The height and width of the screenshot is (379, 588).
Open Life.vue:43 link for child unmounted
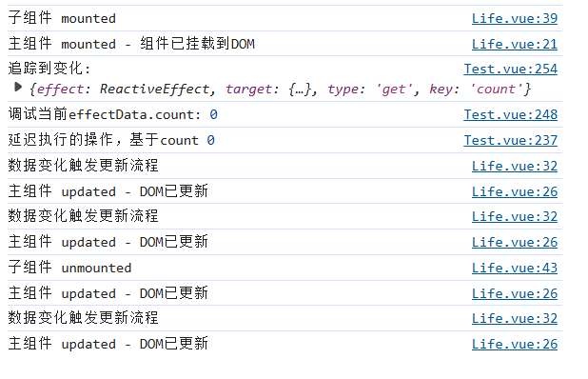[515, 268]
